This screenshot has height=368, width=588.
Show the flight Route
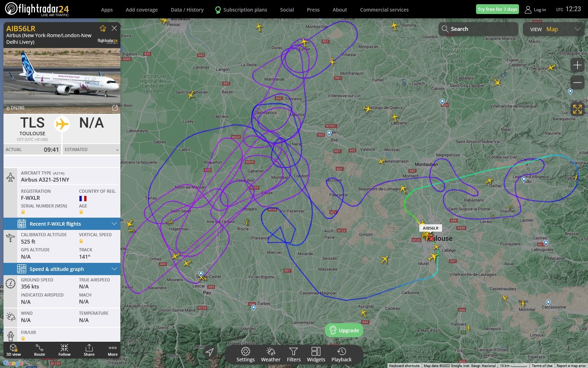40,350
